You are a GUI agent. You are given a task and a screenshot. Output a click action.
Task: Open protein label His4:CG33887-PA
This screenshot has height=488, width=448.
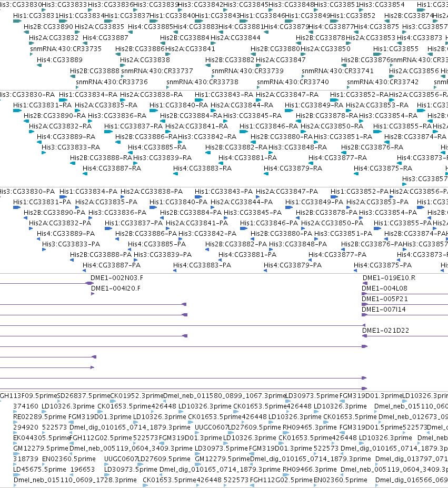point(112,265)
